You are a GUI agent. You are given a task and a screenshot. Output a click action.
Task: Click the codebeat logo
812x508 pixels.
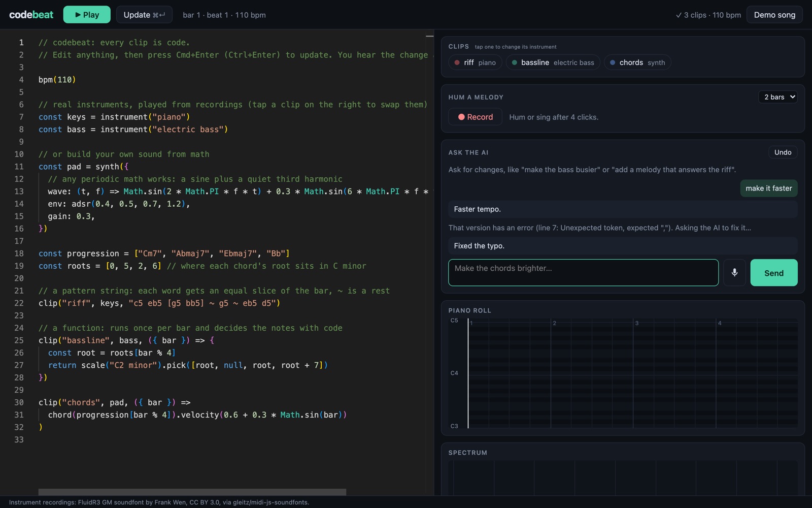[x=31, y=15]
